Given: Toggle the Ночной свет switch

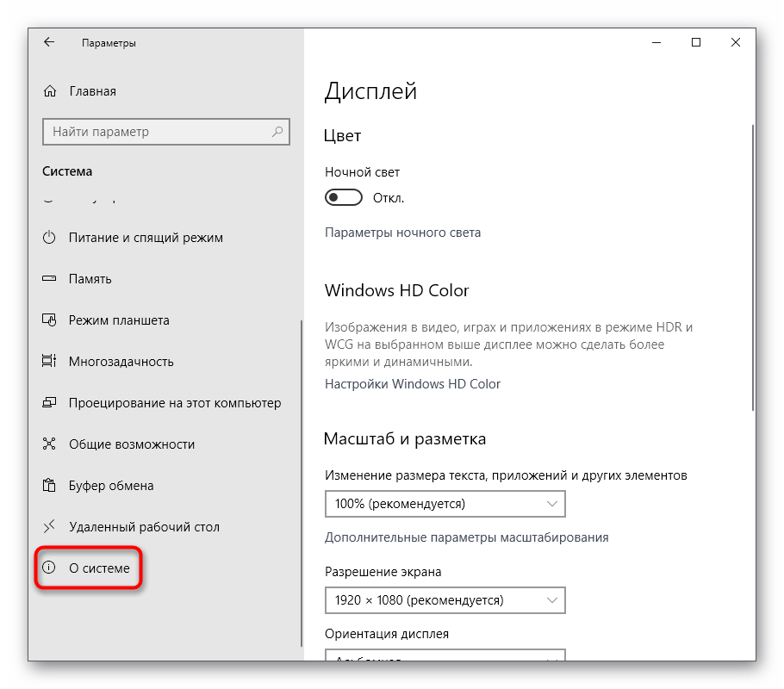Looking at the screenshot, I should coord(343,198).
